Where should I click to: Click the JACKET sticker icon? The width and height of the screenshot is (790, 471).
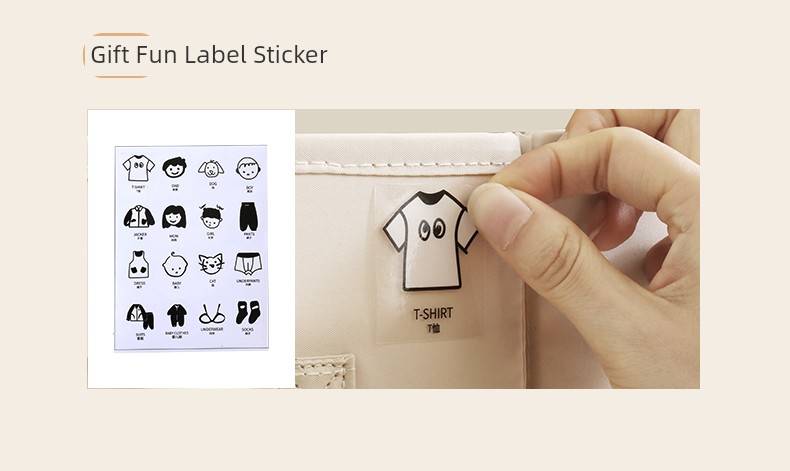pyautogui.click(x=139, y=217)
